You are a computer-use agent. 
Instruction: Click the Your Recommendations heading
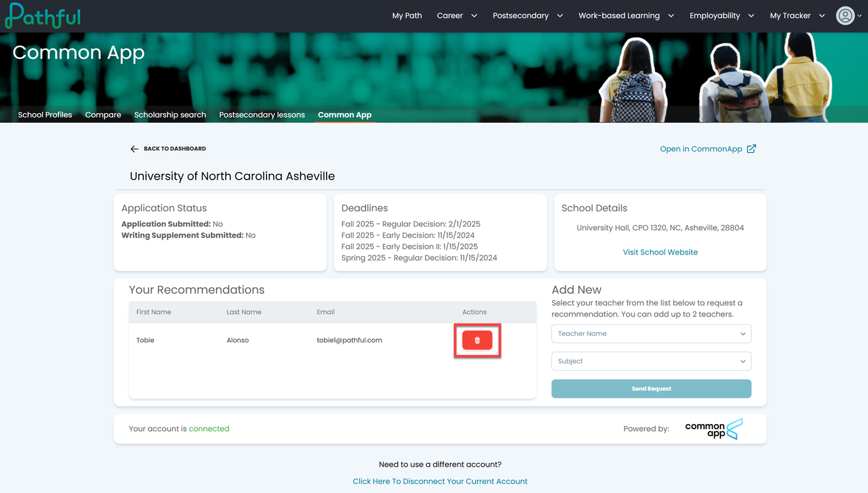[x=197, y=290]
